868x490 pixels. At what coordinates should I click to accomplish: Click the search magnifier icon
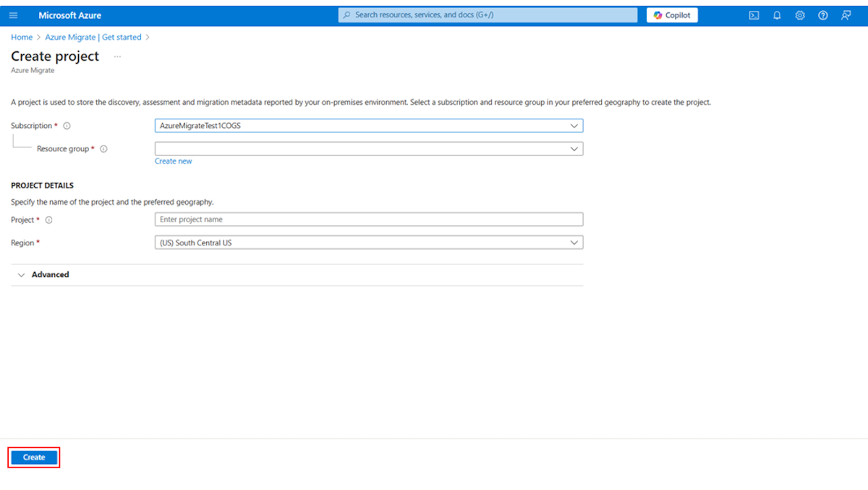pyautogui.click(x=346, y=15)
